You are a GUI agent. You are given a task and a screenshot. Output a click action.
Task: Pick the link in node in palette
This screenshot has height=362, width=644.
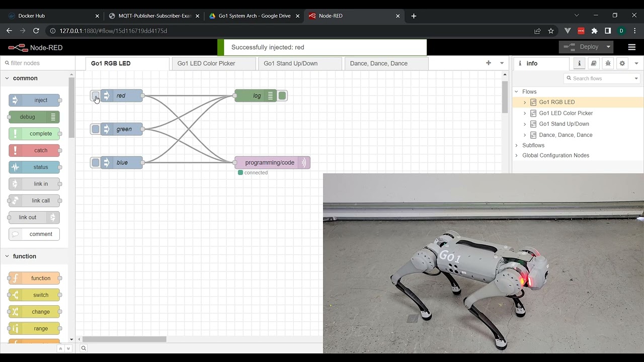click(34, 184)
